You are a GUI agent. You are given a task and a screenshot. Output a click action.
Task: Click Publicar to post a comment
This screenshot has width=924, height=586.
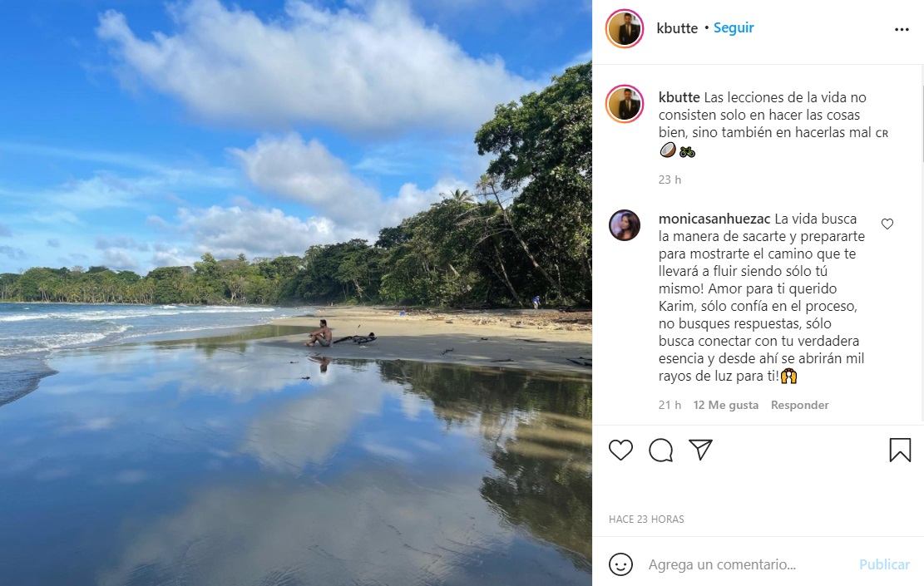pos(884,564)
